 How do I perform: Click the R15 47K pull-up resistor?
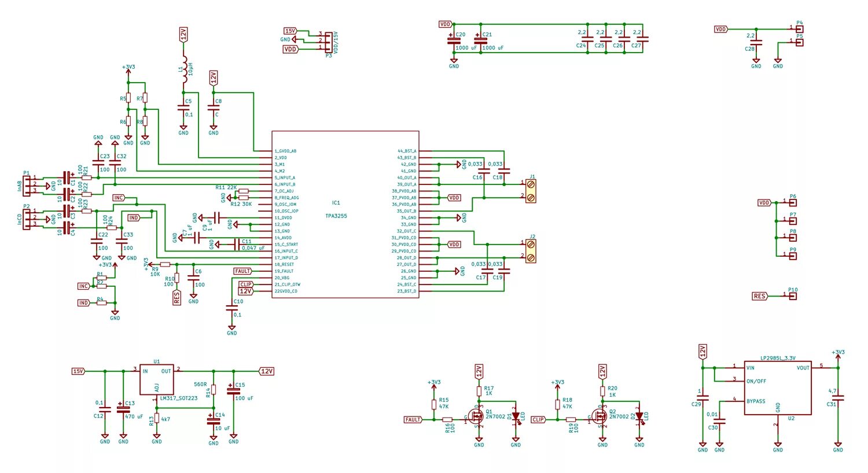(434, 404)
